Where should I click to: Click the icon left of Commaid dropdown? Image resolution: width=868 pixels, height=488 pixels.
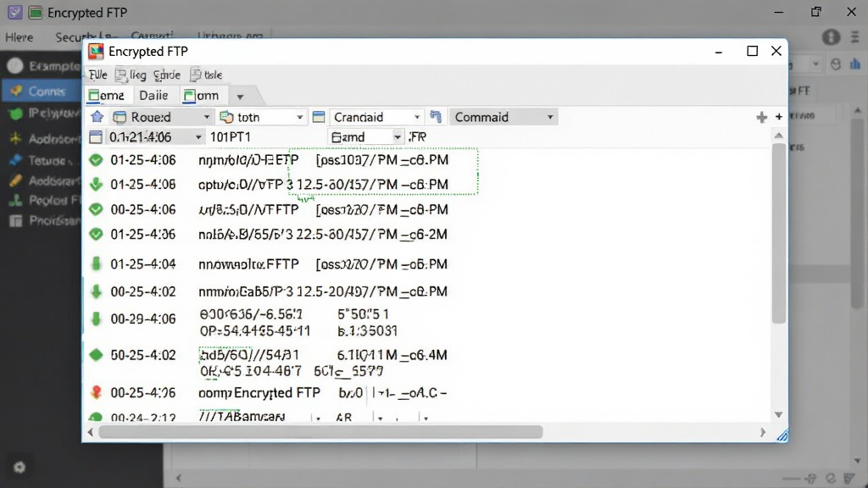pos(436,117)
